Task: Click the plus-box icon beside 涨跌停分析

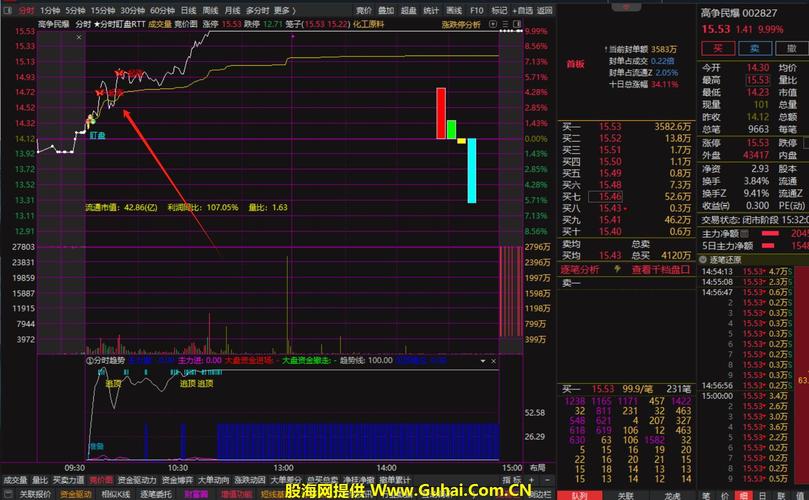Action: click(493, 24)
